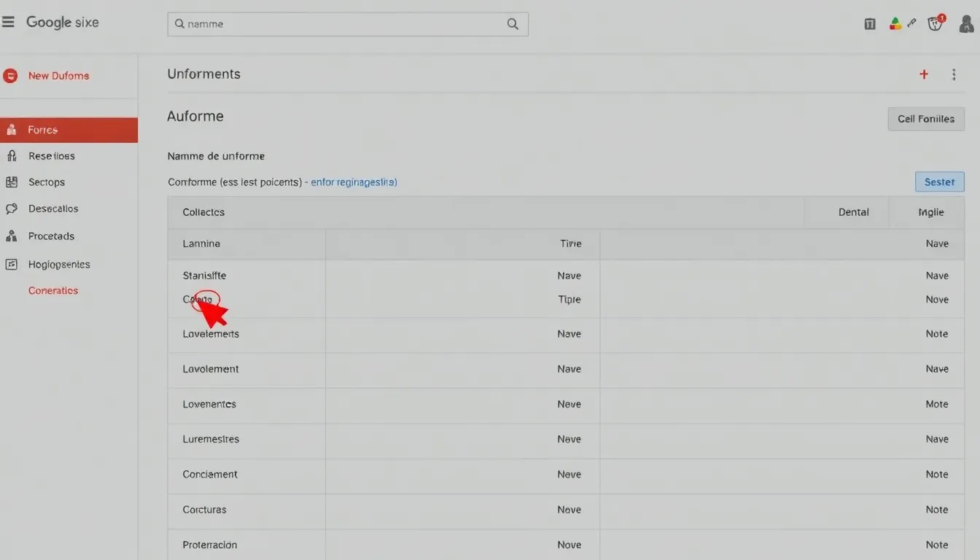Click the Desecalios speech bubble icon
980x560 pixels.
point(11,209)
